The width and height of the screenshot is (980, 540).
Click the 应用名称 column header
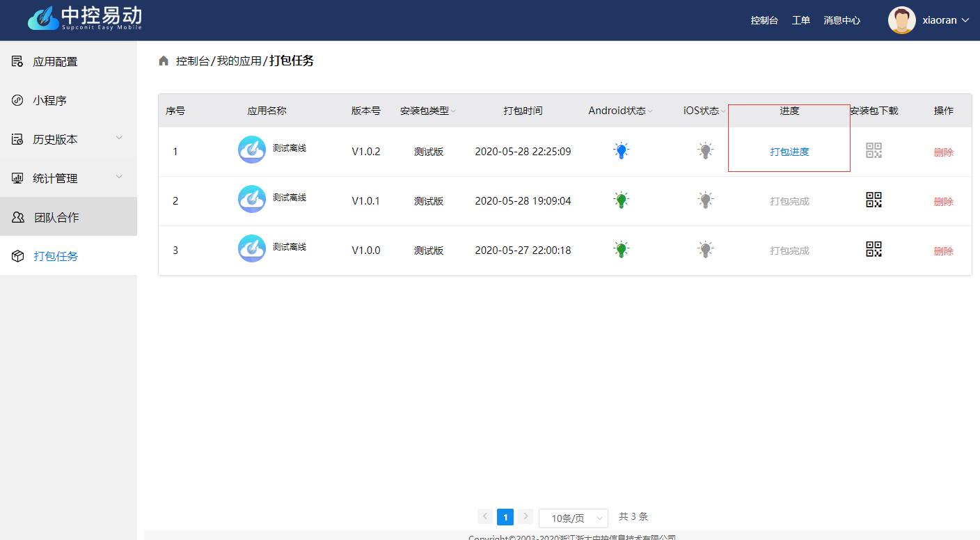pos(267,111)
